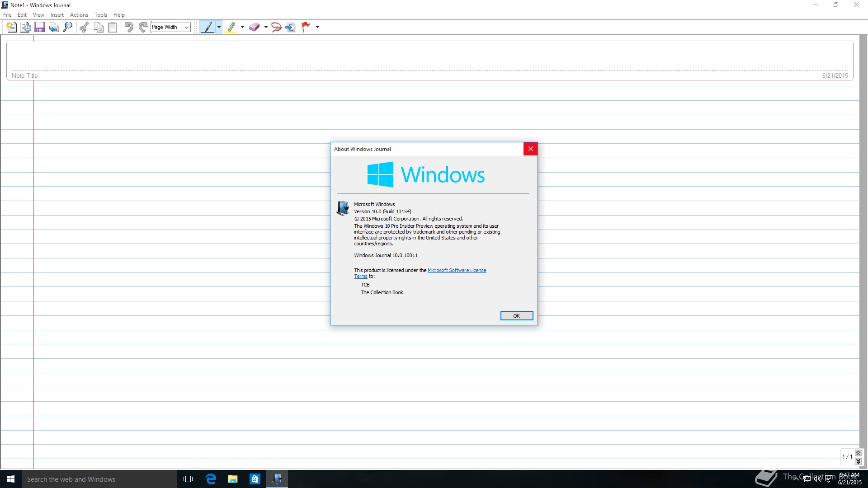Viewport: 868px width, 488px height.
Task: Expand the Eraser options arrow
Action: [x=266, y=27]
